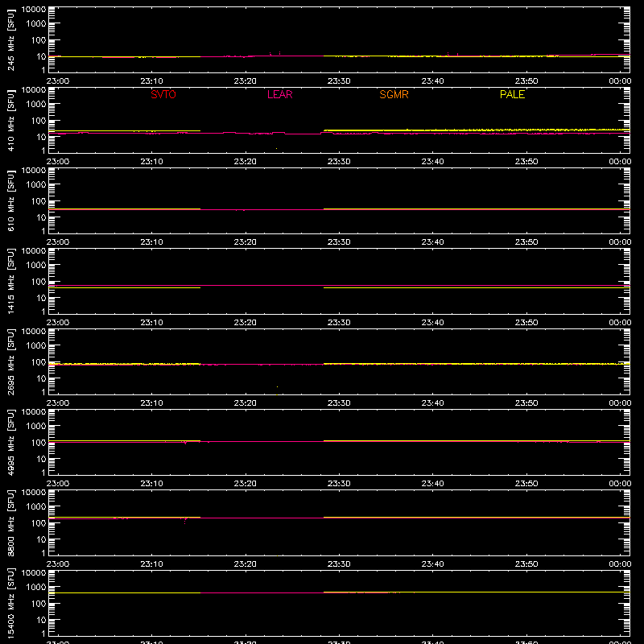
Task: Click 00:00 tick label below 245 MHz plot
Action: (x=620, y=81)
